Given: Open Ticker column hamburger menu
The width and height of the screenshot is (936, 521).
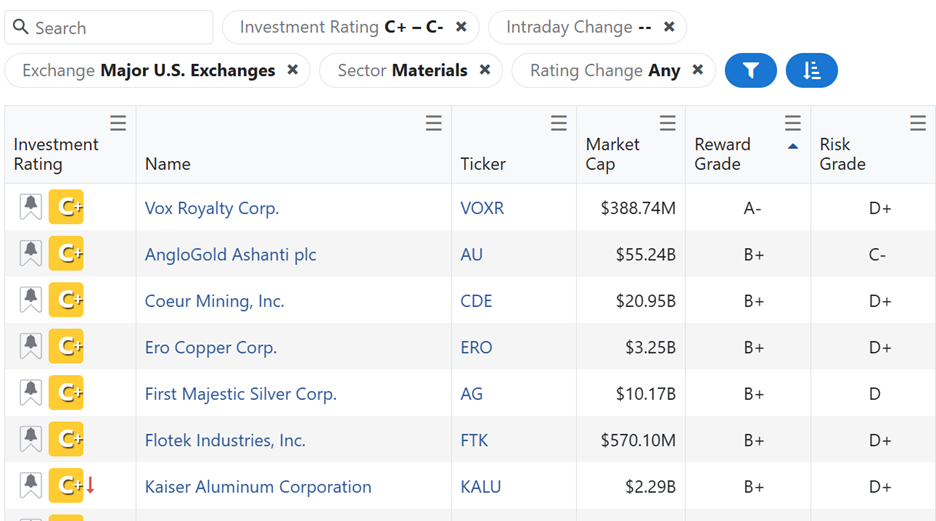Looking at the screenshot, I should [558, 123].
